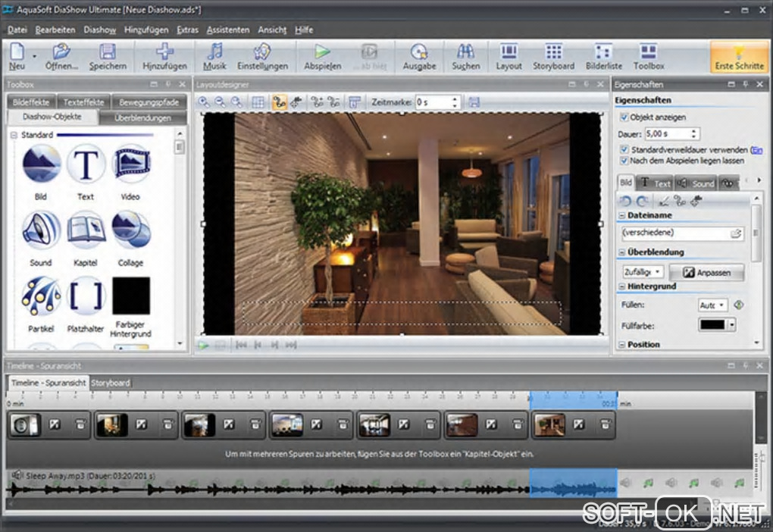Click the Erste Schritte button

coord(739,56)
